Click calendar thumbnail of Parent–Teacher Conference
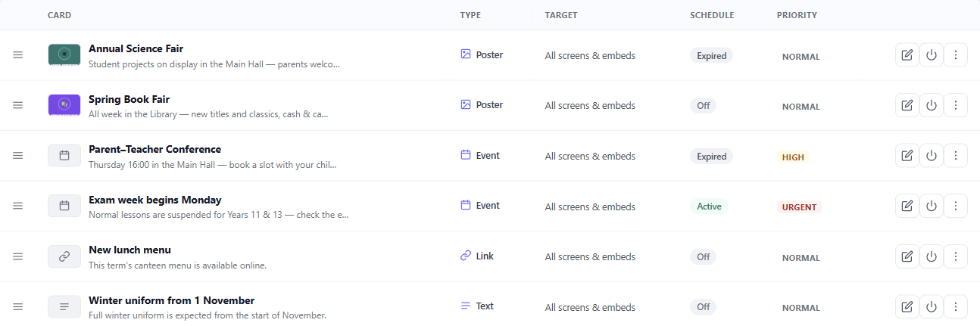 coord(64,155)
